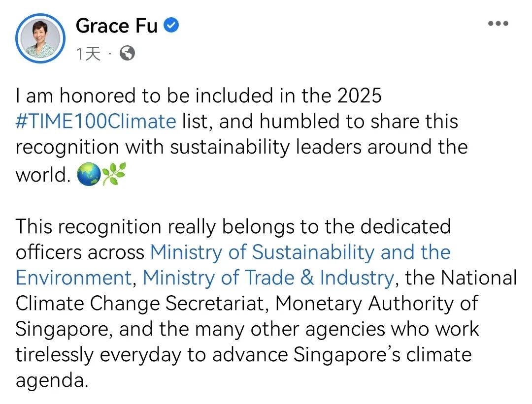The width and height of the screenshot is (532, 404).
Task: Click the green herb leaf emoji
Action: point(114,174)
